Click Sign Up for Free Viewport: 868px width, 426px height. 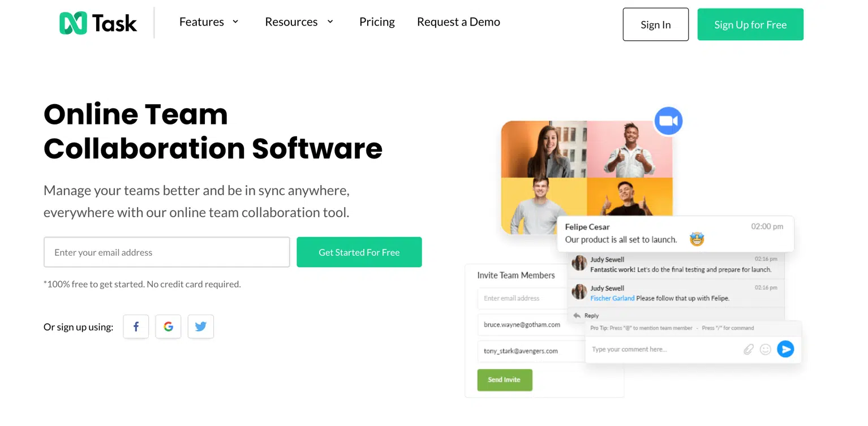750,24
